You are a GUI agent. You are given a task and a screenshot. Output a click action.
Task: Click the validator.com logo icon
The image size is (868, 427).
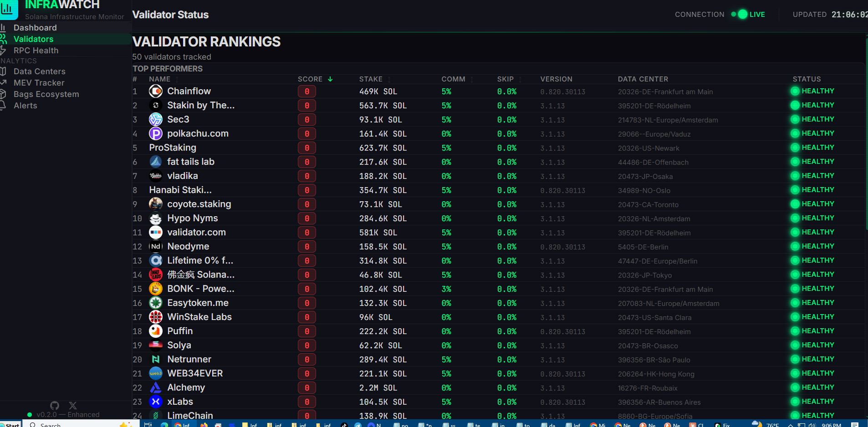click(156, 232)
